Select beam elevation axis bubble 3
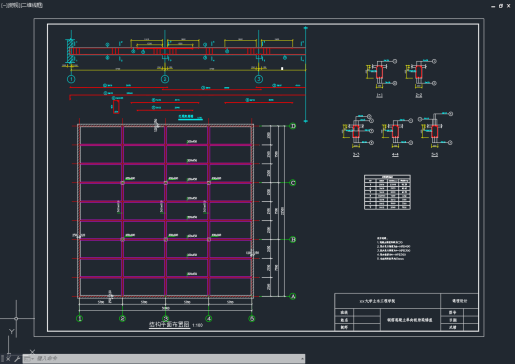Image resolution: width=515 pixels, height=364 pixels. click(x=259, y=79)
